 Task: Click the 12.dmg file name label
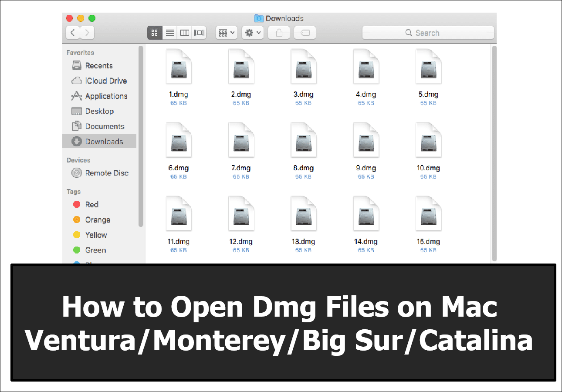coord(241,242)
